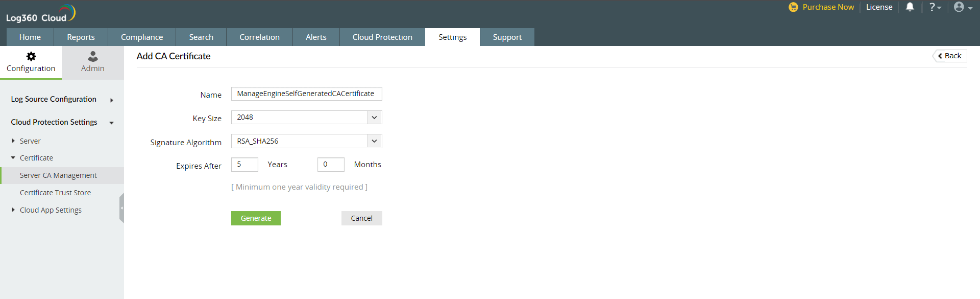The height and width of the screenshot is (299, 980).
Task: Expand Log Source Configuration section
Action: point(111,100)
